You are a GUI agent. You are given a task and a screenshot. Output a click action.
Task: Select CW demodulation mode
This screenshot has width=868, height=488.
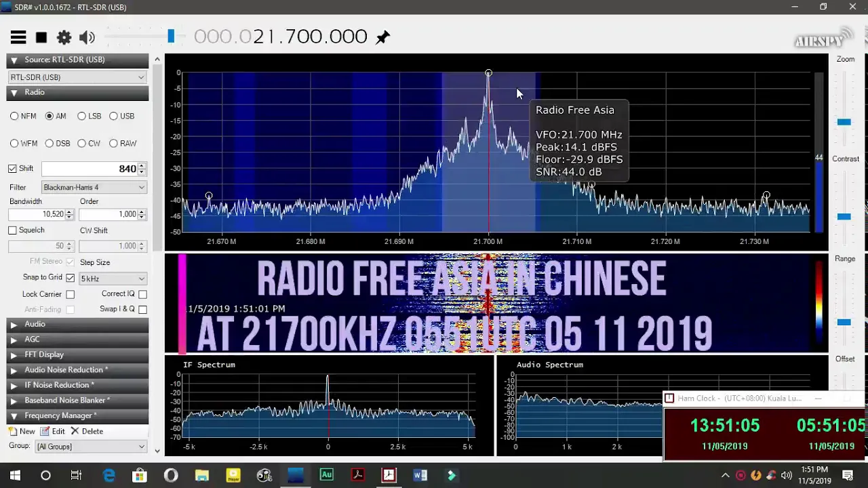(x=81, y=144)
